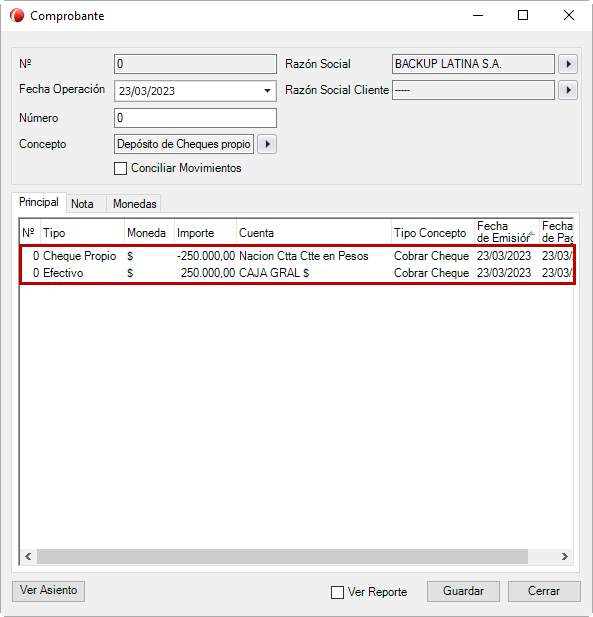593x617 pixels.
Task: Minimize the Comprobante window
Action: [x=478, y=16]
